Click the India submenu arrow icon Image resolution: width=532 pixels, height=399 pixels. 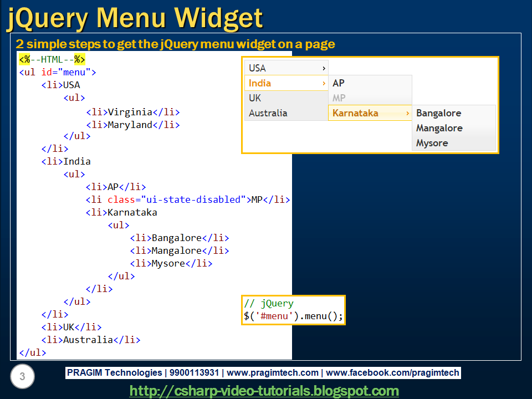(x=323, y=83)
